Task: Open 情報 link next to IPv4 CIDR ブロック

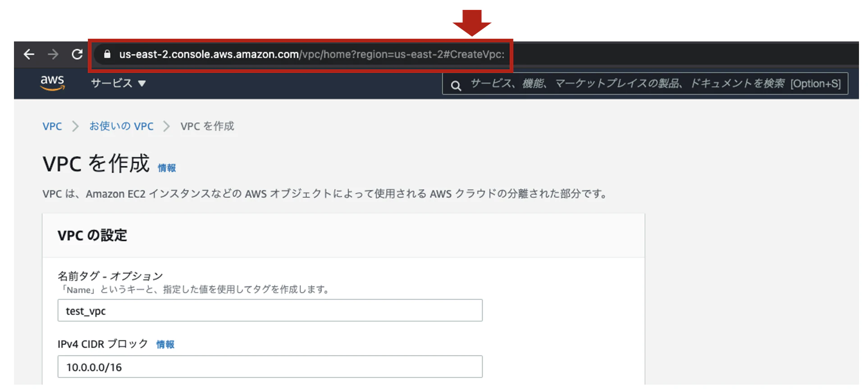Action: pos(165,345)
